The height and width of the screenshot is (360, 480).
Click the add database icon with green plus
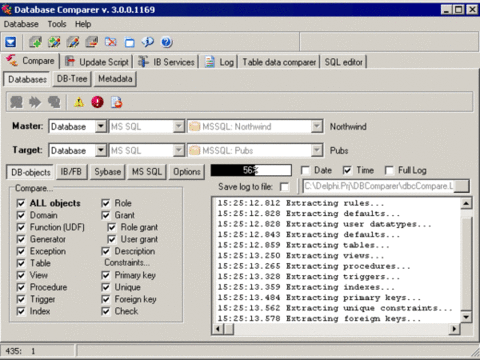[x=35, y=42]
